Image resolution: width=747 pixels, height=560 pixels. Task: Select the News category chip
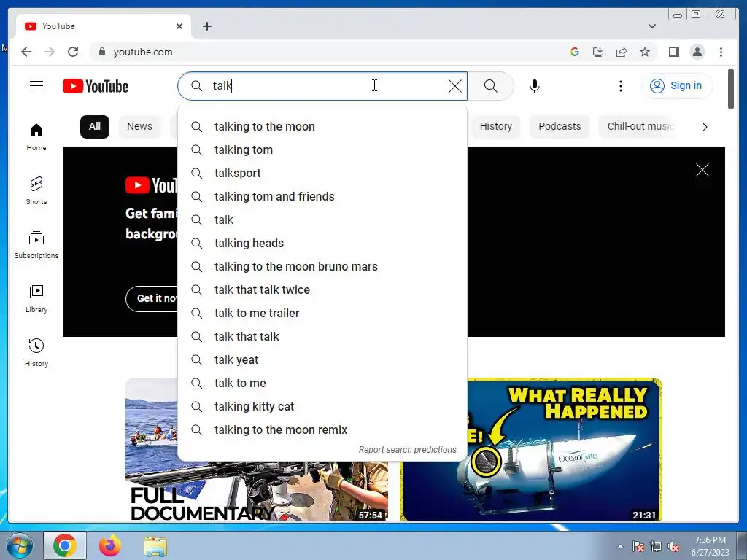tap(139, 127)
